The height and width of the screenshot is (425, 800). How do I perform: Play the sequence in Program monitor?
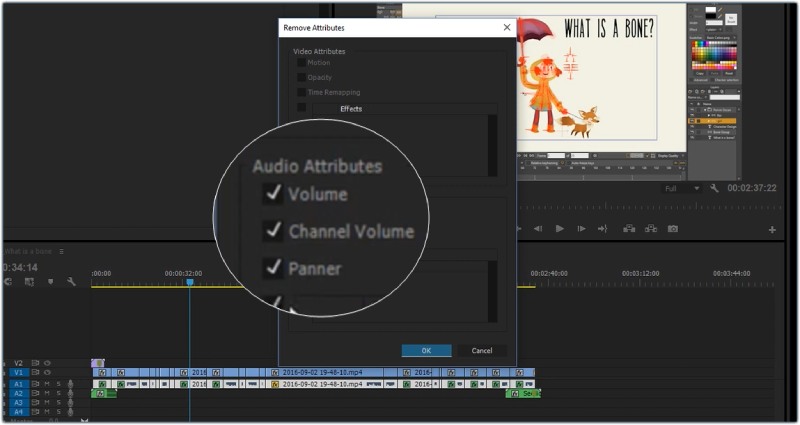560,229
